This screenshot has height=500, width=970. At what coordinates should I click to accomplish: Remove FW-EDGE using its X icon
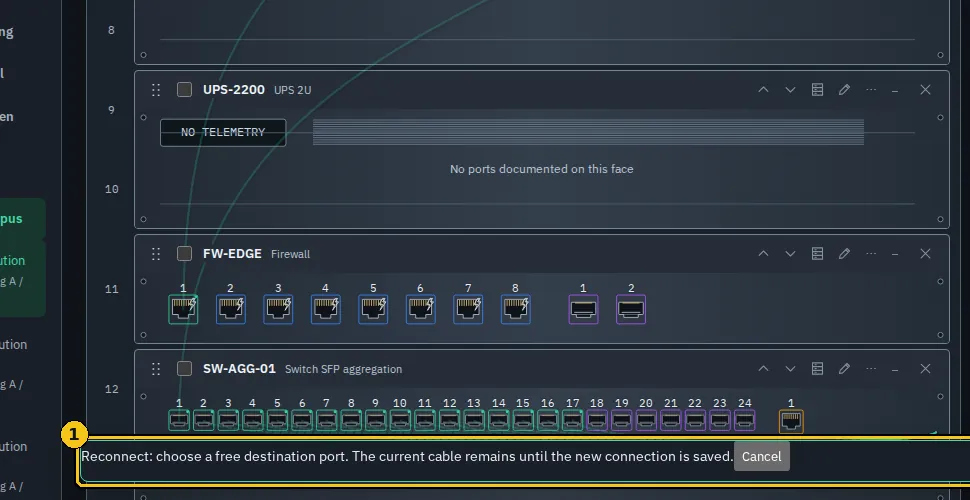(925, 254)
